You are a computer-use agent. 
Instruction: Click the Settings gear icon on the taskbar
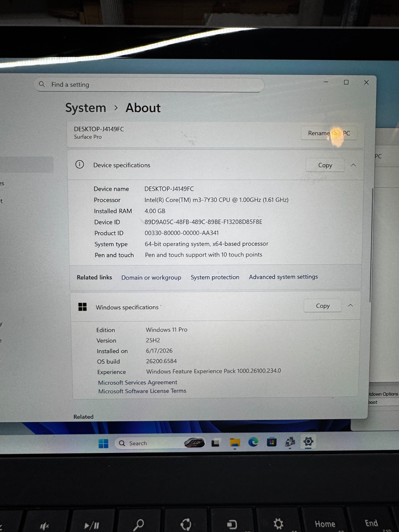point(308,442)
